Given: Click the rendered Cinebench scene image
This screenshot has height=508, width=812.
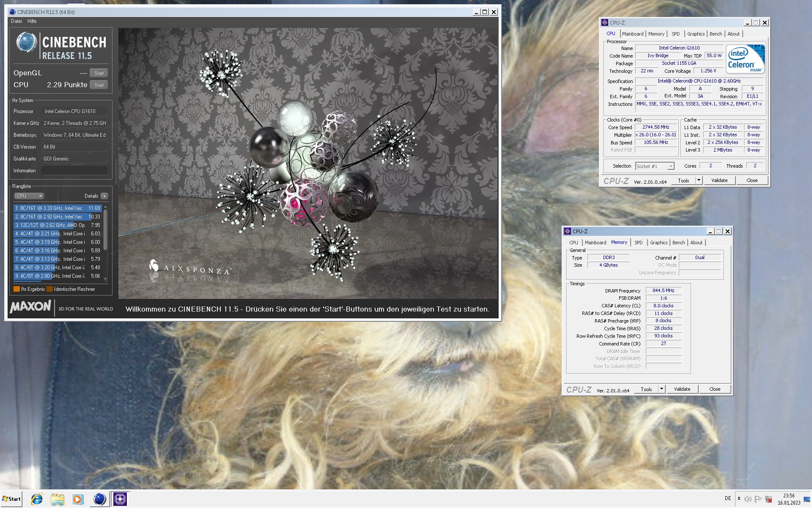Looking at the screenshot, I should (x=308, y=163).
